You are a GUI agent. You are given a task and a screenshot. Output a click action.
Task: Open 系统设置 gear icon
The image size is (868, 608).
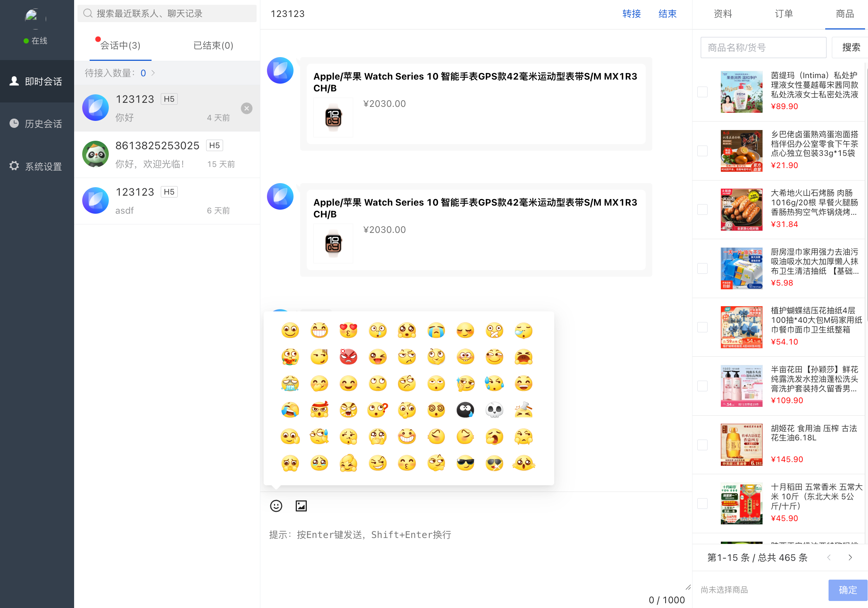(14, 166)
